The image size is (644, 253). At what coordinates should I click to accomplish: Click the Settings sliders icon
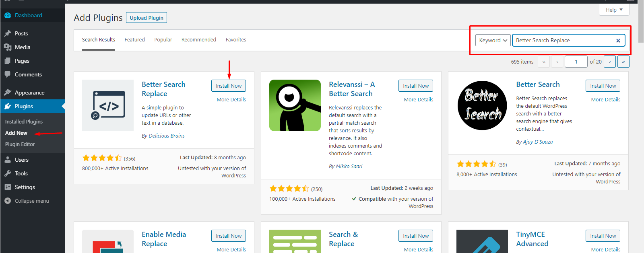[x=8, y=187]
